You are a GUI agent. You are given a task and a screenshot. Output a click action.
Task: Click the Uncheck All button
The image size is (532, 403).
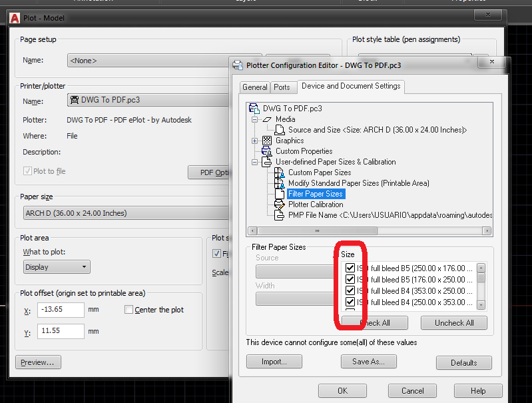click(x=454, y=323)
